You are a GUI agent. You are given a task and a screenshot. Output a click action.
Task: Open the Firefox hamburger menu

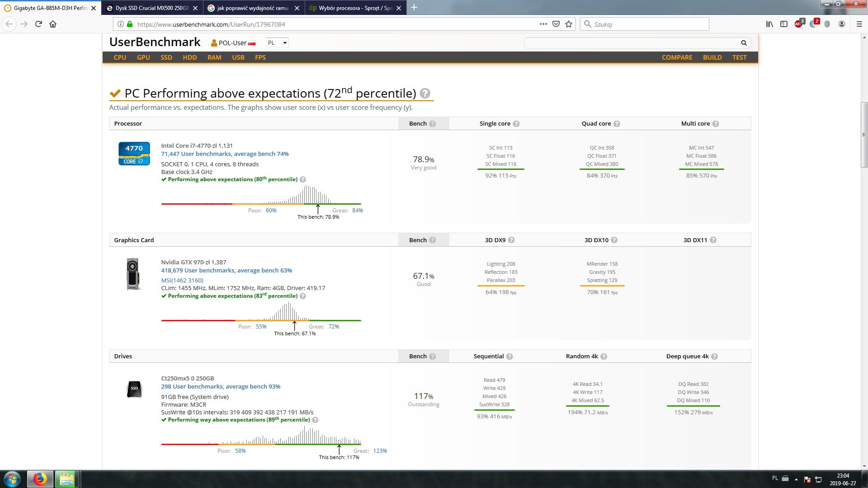tap(859, 24)
